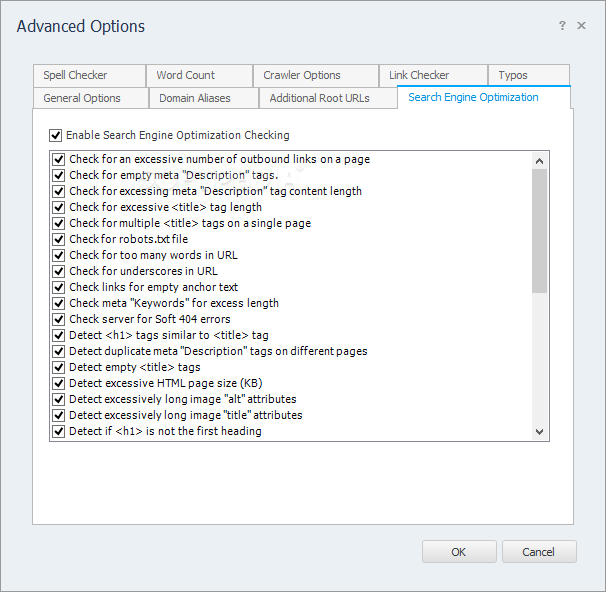Toggle duplicate meta Description tags detection
Viewport: 606px width, 592px height.
pos(58,351)
